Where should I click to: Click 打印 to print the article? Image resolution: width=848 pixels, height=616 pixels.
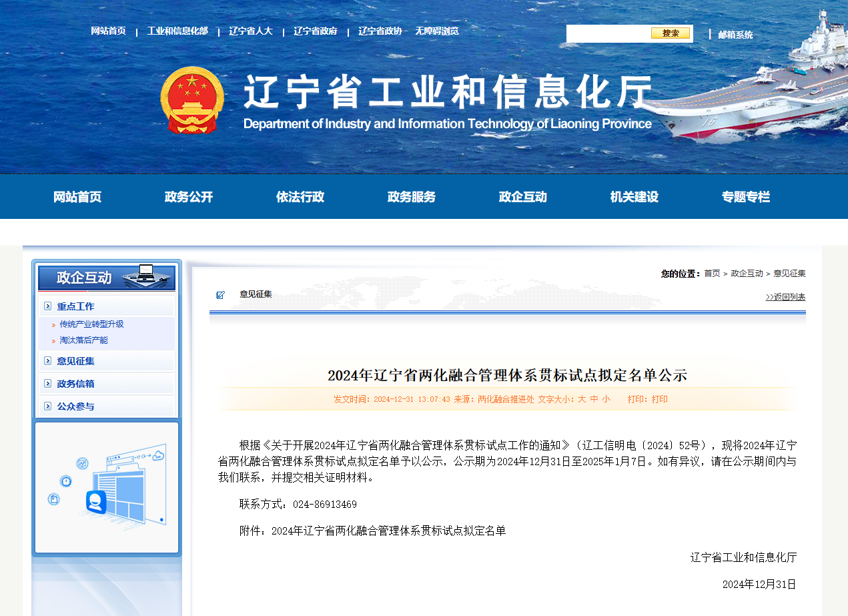pyautogui.click(x=660, y=399)
